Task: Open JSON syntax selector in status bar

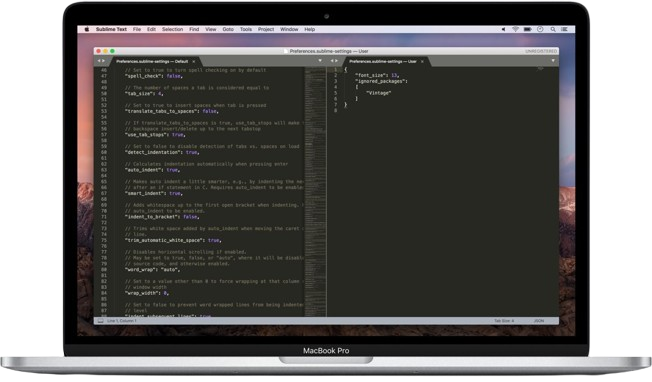Action: pyautogui.click(x=539, y=321)
